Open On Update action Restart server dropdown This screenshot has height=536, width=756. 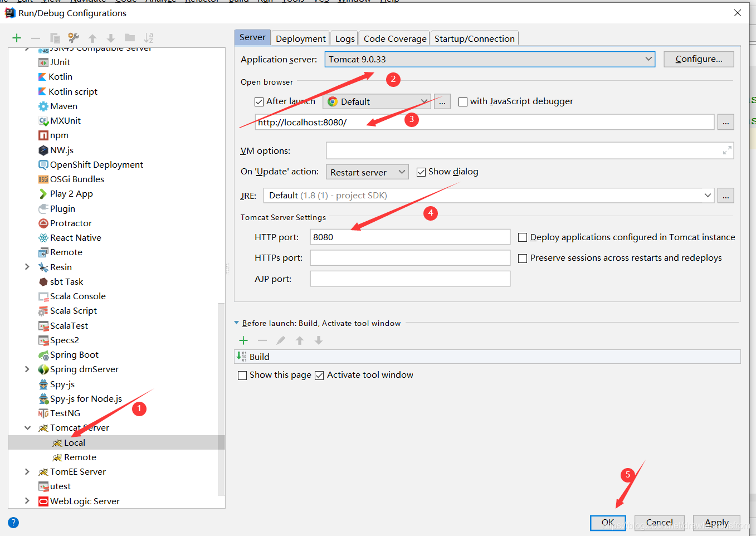[367, 172]
